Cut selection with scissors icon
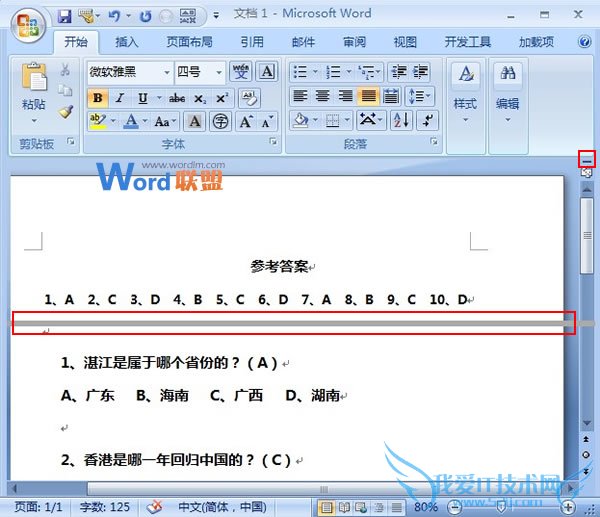 65,70
